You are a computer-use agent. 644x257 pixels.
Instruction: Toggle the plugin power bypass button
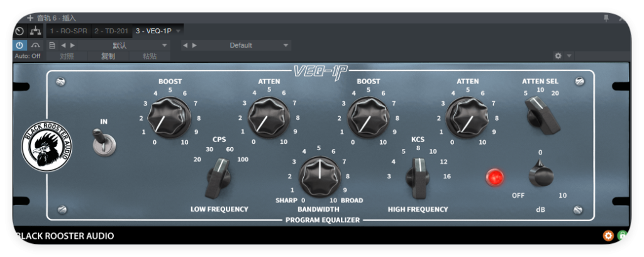[19, 45]
